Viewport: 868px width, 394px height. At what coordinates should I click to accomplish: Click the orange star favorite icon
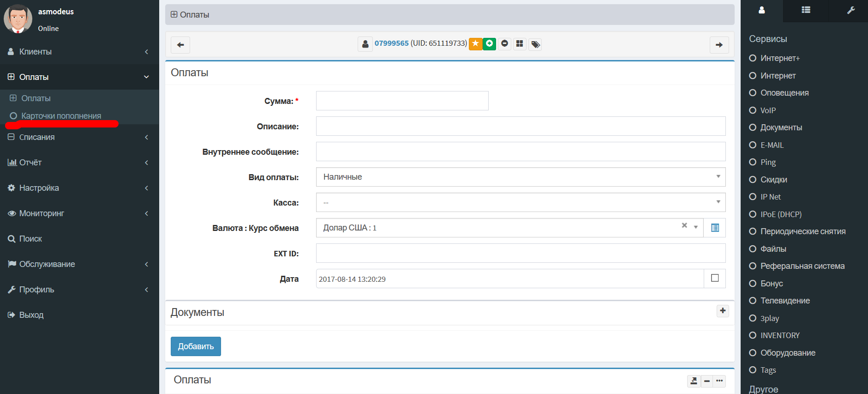click(x=475, y=44)
